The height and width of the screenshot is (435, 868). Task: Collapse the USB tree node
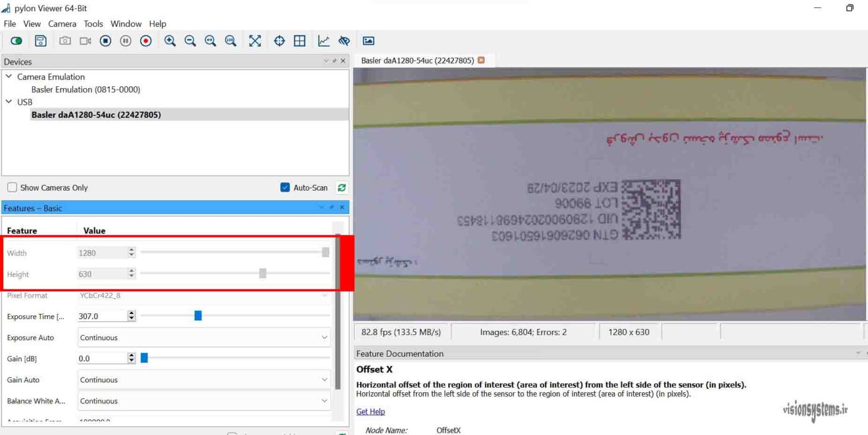coord(9,102)
